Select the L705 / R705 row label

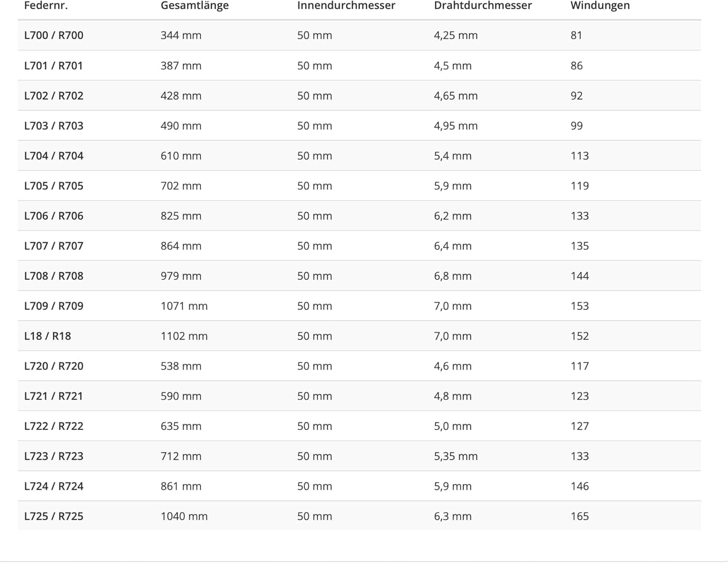click(x=54, y=186)
